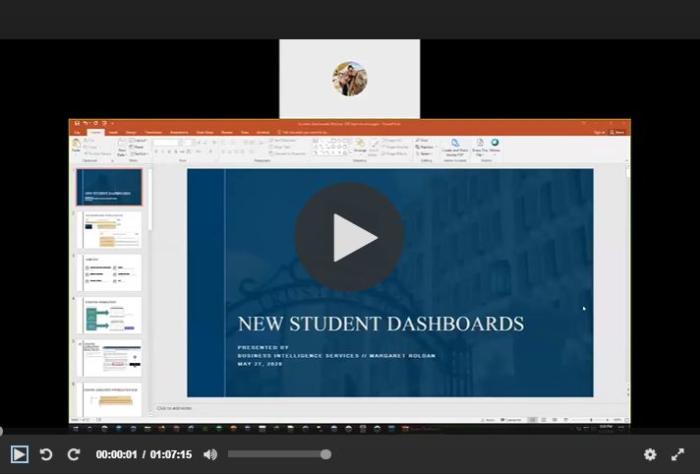Open the Section dropdown in Slides group
Image resolution: width=700 pixels, height=475 pixels.
(138, 154)
